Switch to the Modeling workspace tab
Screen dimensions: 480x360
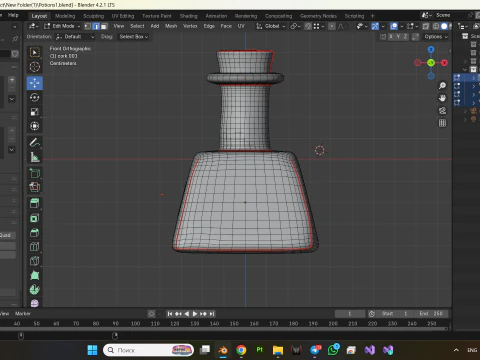click(x=65, y=16)
